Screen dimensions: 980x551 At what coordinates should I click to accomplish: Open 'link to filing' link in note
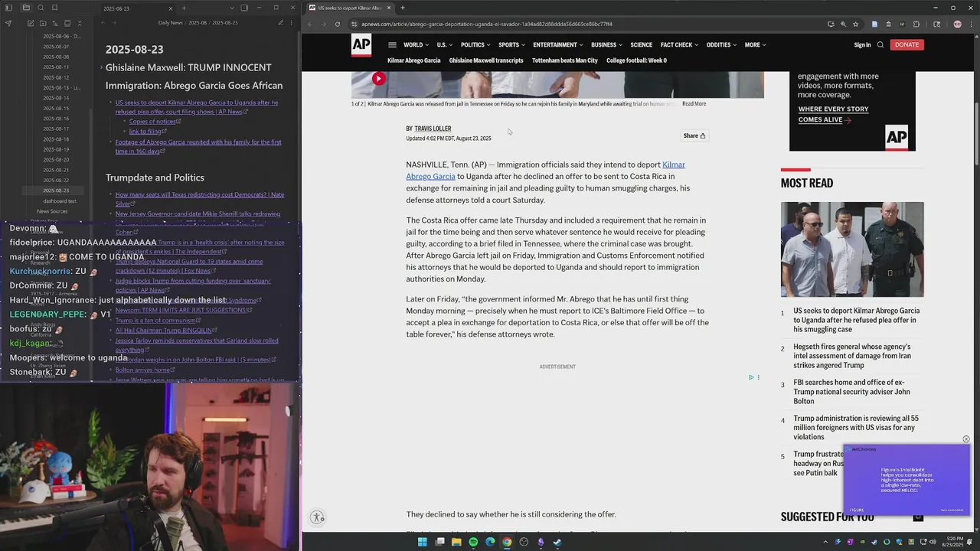click(147, 132)
